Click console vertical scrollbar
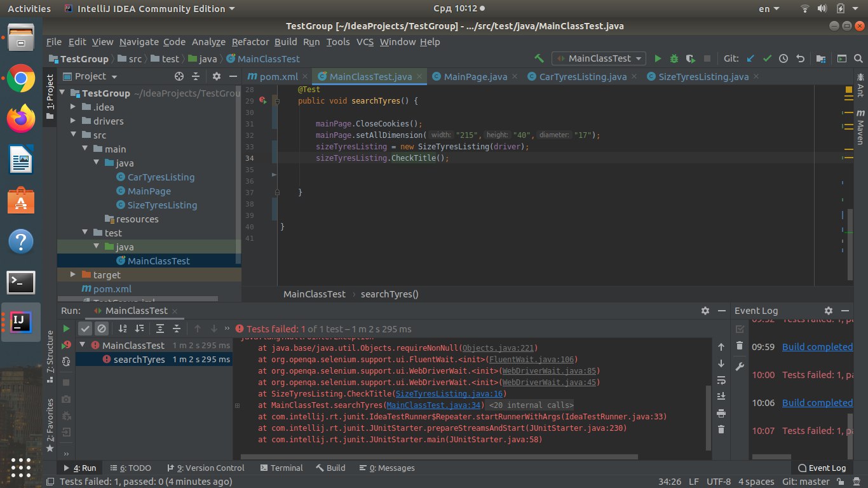 click(x=709, y=417)
